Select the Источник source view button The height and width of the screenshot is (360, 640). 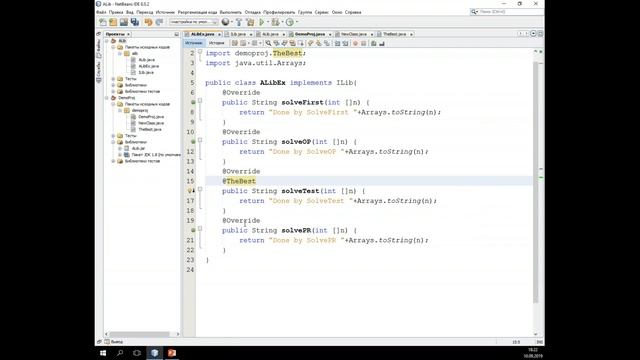[x=193, y=43]
